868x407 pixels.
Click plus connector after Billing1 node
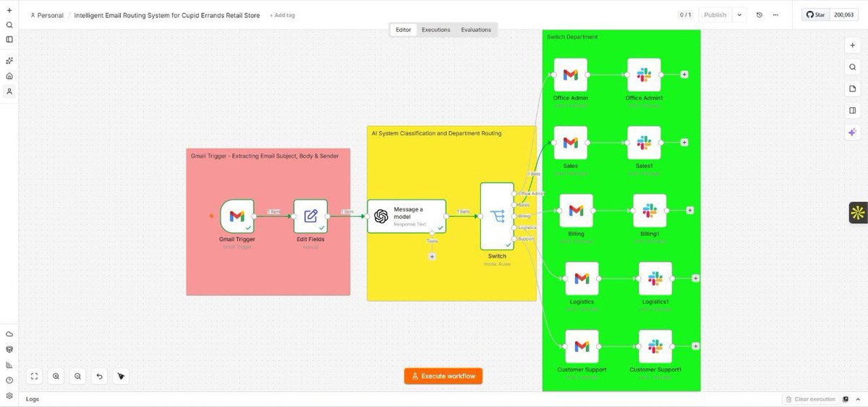690,211
